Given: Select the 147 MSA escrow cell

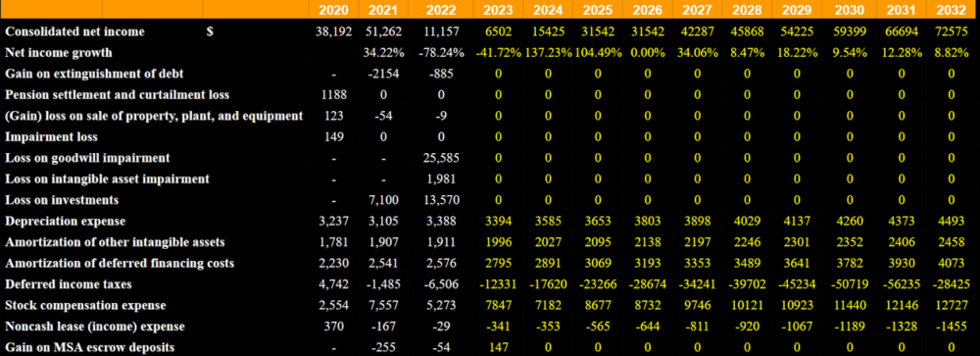Looking at the screenshot, I should pos(498,347).
